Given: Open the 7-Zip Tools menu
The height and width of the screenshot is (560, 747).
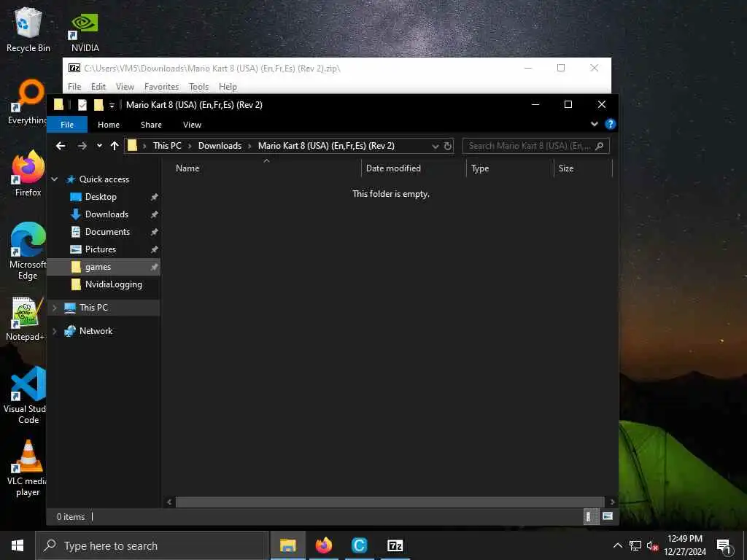Looking at the screenshot, I should pos(198,87).
